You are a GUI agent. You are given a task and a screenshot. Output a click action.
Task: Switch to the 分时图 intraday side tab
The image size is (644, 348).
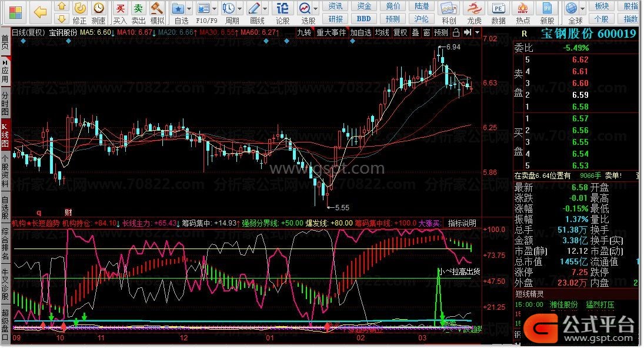[x=5, y=103]
